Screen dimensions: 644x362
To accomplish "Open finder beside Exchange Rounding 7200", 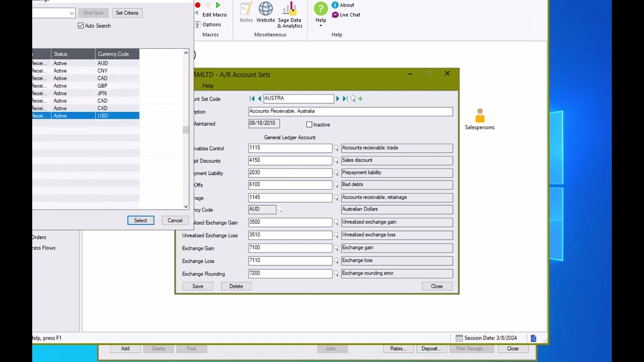I will (336, 274).
